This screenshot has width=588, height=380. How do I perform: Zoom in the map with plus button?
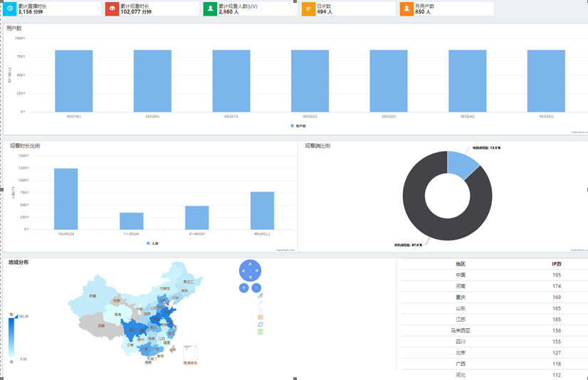point(243,287)
